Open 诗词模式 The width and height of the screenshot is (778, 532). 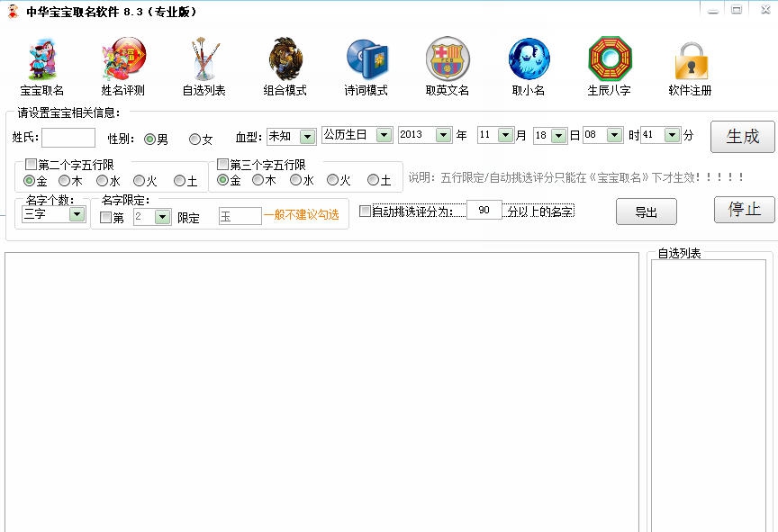[366, 63]
